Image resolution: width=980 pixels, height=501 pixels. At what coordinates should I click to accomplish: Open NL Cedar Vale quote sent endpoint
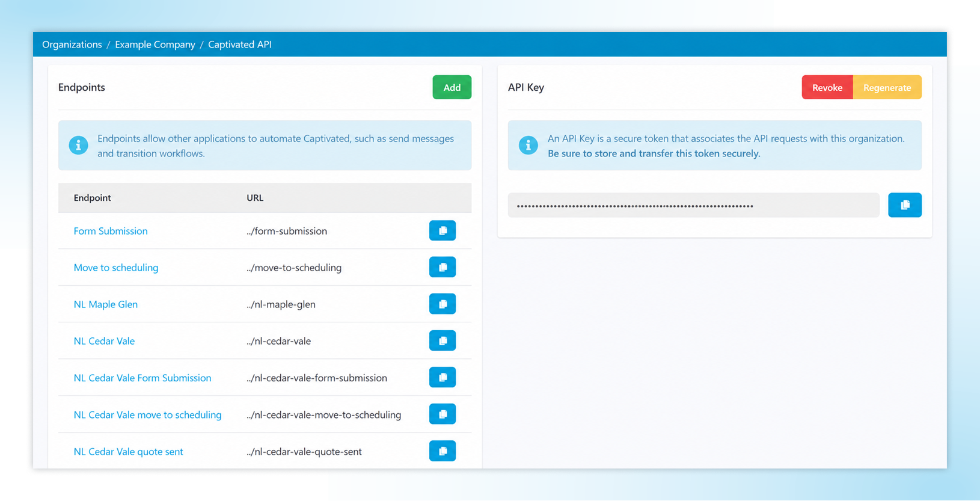128,452
